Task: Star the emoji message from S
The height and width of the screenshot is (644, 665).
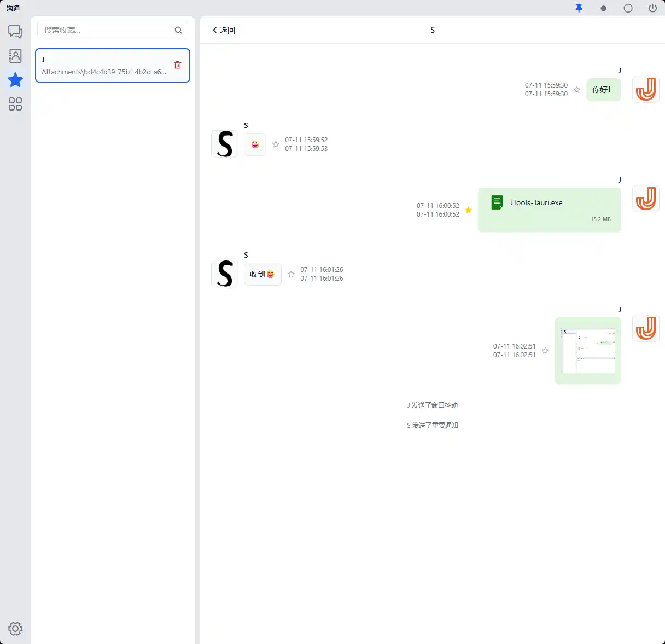Action: click(x=276, y=144)
